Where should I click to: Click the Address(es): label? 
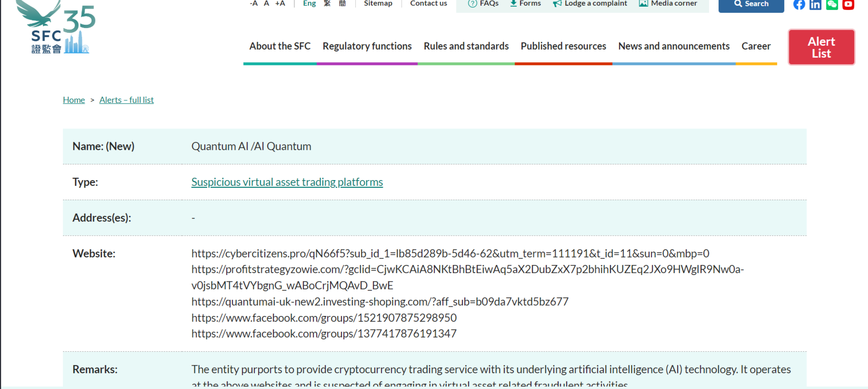[102, 218]
